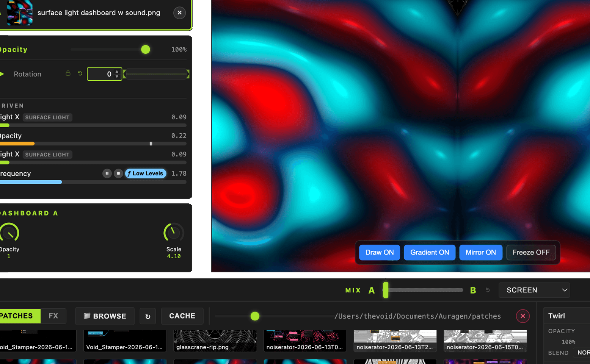Toggle the Freeze OFF button
Viewport: 590px width, 364px height.
[x=531, y=252]
